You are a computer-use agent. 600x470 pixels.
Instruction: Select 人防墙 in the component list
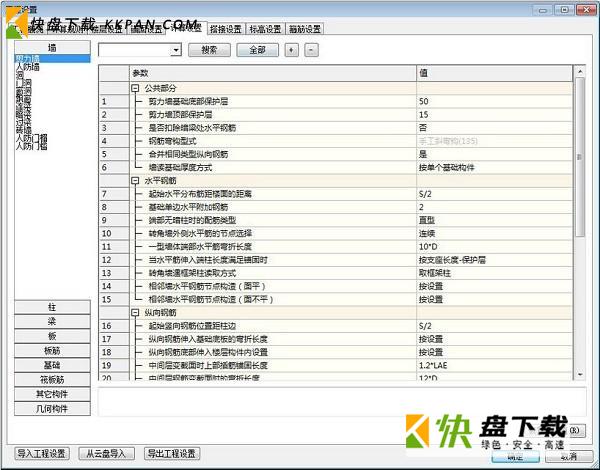28,67
